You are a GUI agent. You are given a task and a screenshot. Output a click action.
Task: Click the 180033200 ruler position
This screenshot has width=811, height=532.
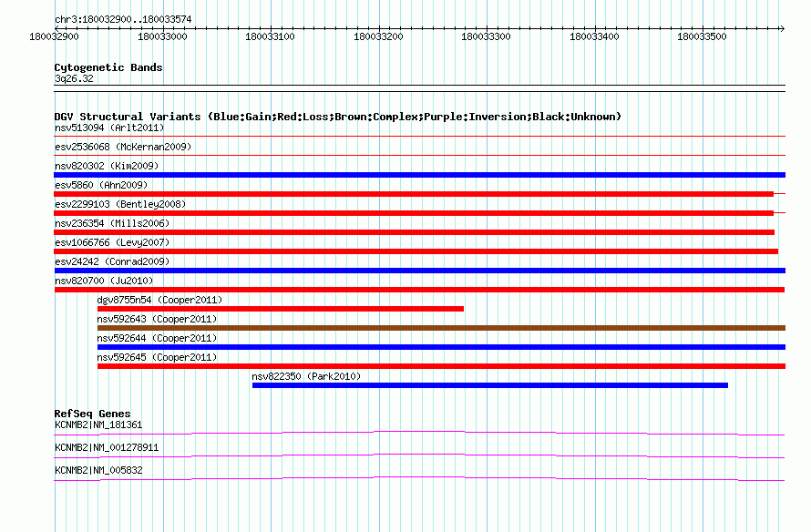point(378,36)
